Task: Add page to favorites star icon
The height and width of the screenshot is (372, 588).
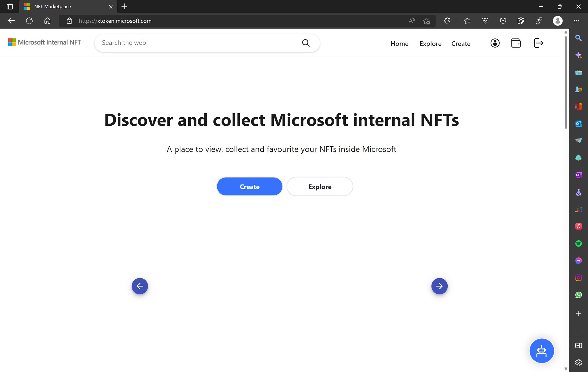Action: tap(426, 21)
